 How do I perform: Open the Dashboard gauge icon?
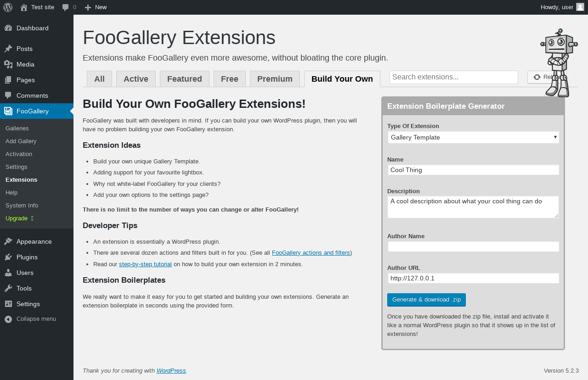click(8, 28)
